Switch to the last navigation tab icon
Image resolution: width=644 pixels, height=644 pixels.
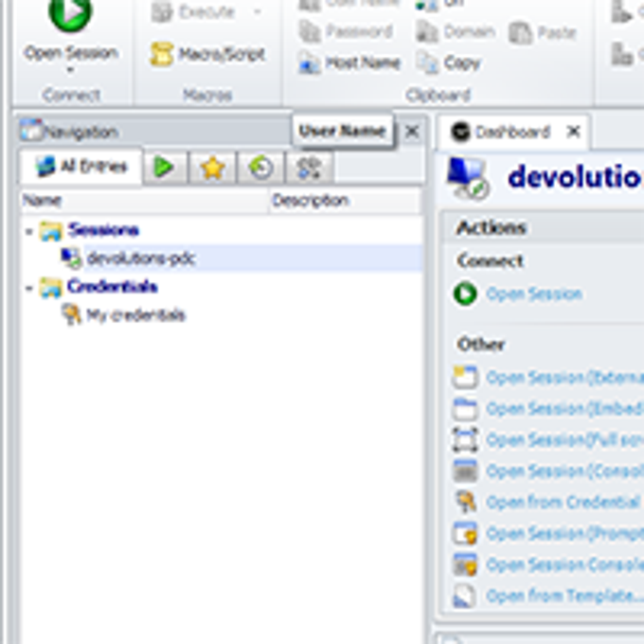pos(309,168)
